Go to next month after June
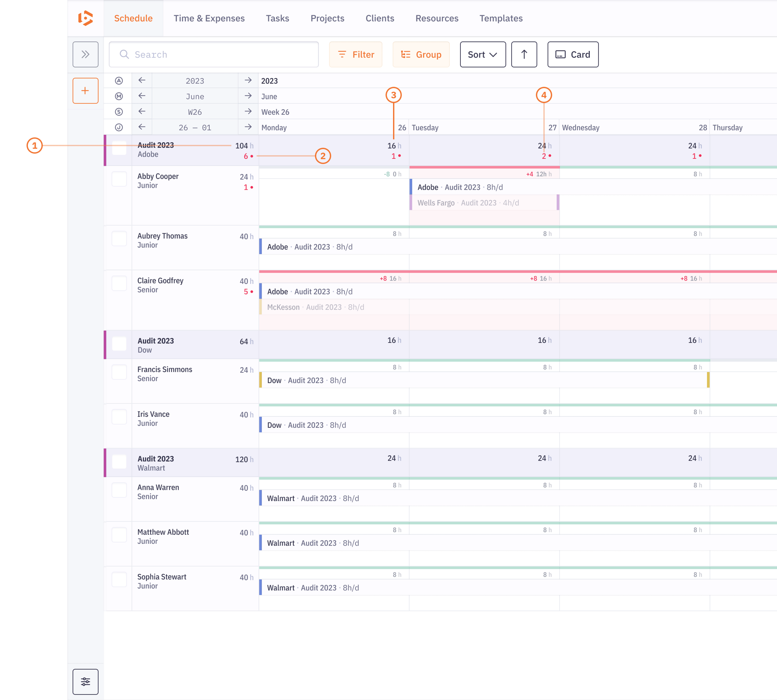The width and height of the screenshot is (777, 700). pyautogui.click(x=248, y=96)
